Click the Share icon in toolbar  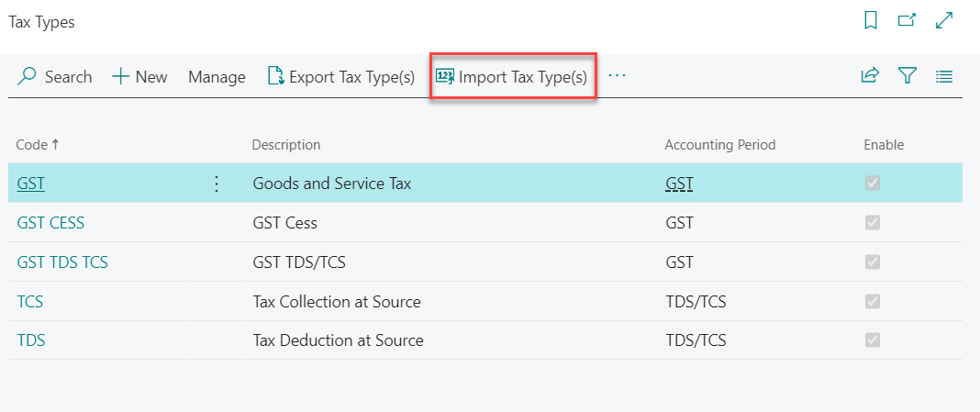[x=870, y=76]
